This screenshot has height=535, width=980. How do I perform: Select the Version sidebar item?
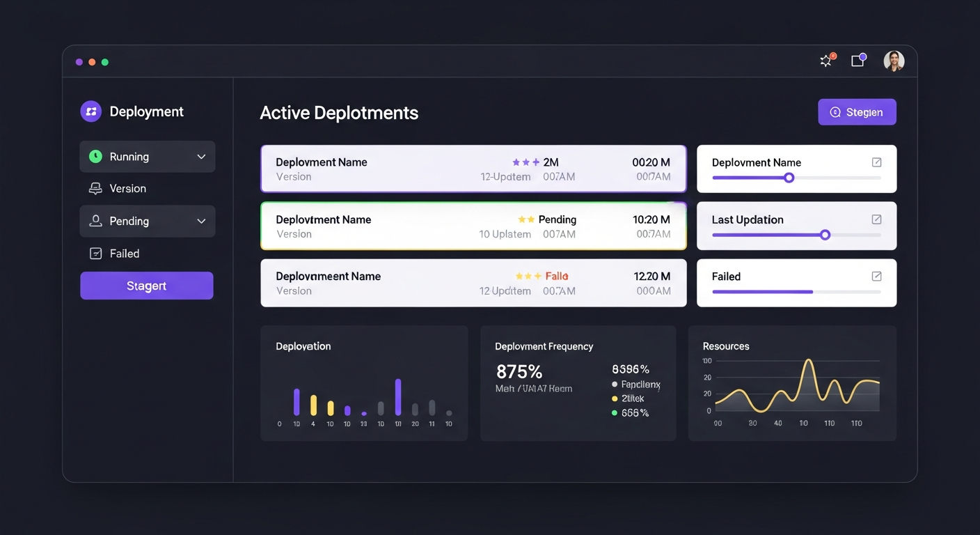point(128,189)
